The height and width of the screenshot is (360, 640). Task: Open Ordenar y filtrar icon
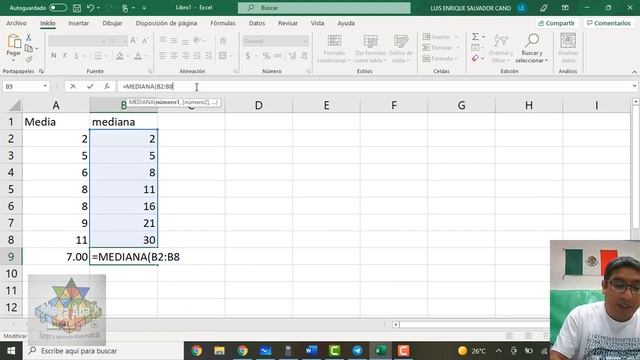coord(501,41)
